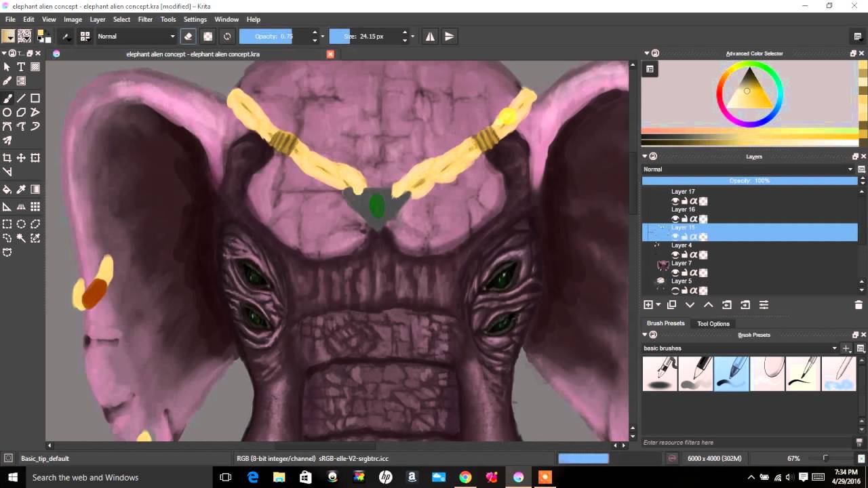Viewport: 868px width, 488px height.
Task: Toggle alpha lock on Layer 17
Action: [x=703, y=201]
